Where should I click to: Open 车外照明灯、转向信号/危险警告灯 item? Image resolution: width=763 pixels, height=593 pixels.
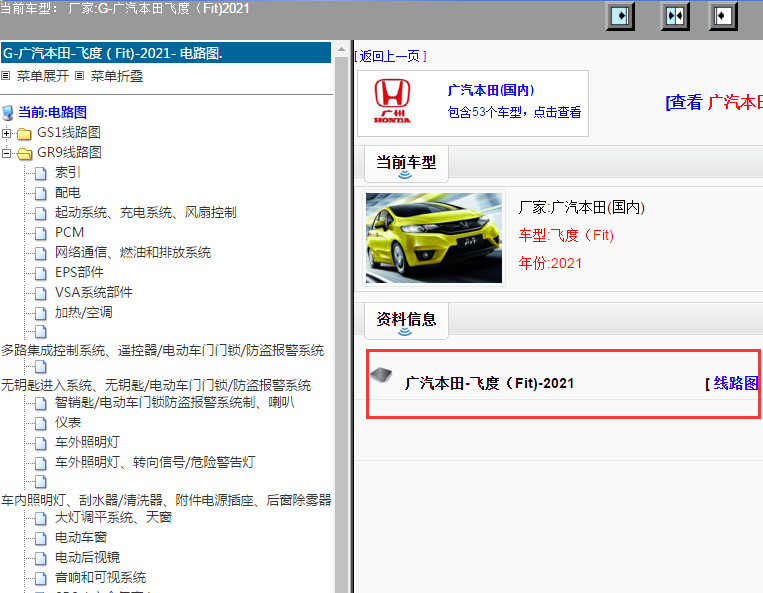155,463
